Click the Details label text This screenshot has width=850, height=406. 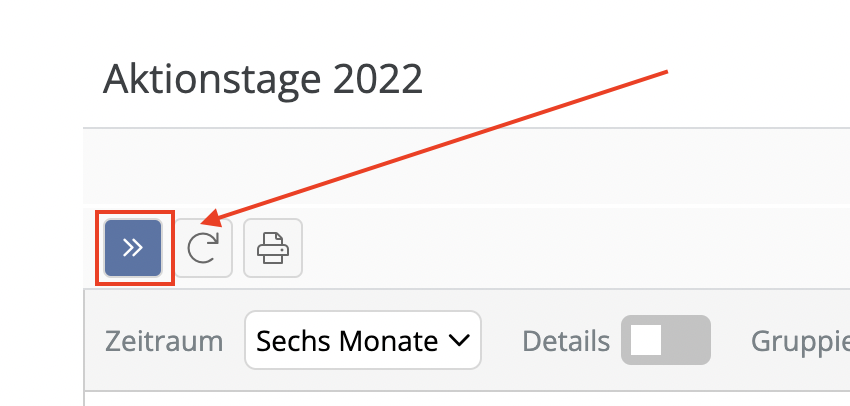pyautogui.click(x=566, y=341)
